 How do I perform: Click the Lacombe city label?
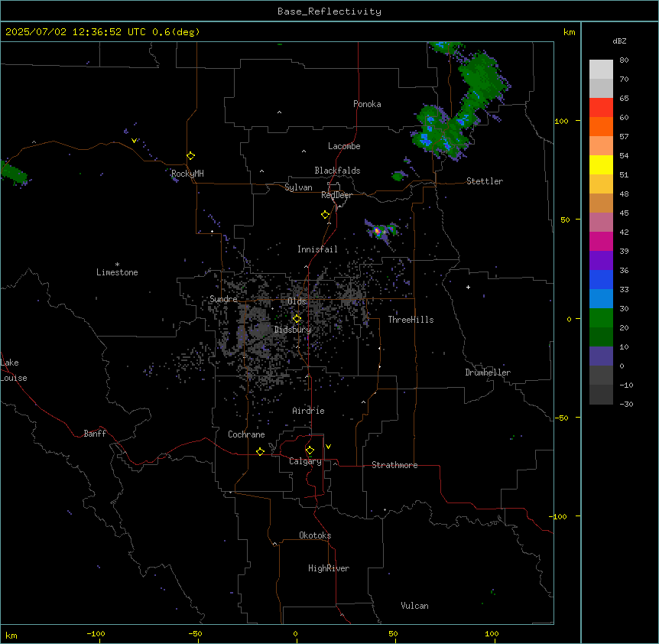click(x=344, y=146)
